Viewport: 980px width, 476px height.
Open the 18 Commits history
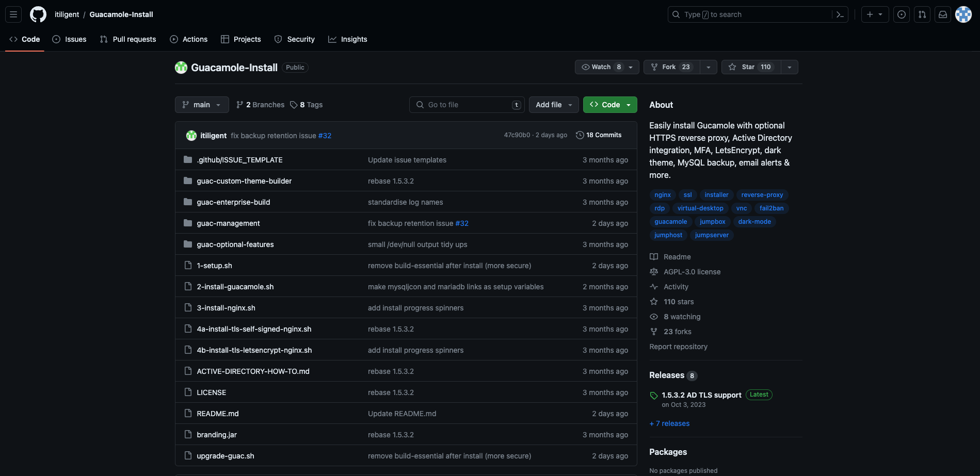(x=599, y=135)
